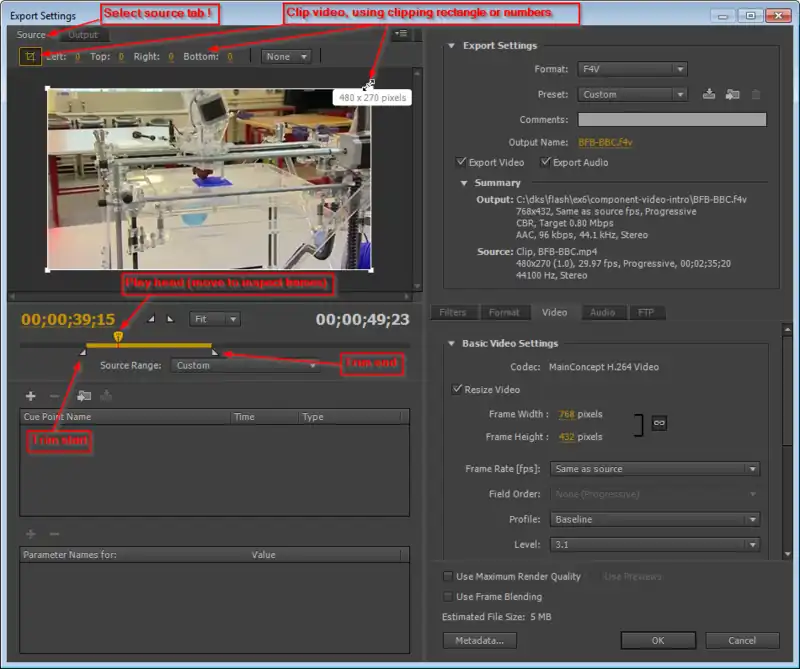Screen dimensions: 800x669
Task: Add a cue point with plus icon
Action: tap(30, 396)
